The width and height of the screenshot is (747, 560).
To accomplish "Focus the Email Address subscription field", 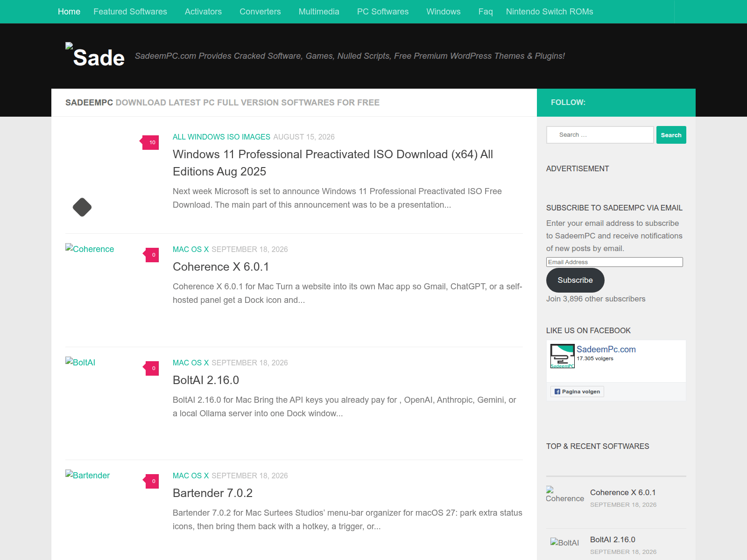I will 614,262.
